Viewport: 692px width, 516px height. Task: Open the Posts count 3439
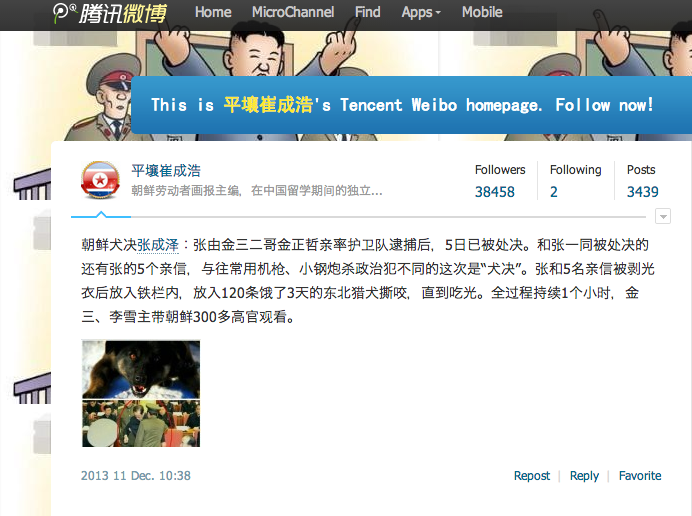643,192
